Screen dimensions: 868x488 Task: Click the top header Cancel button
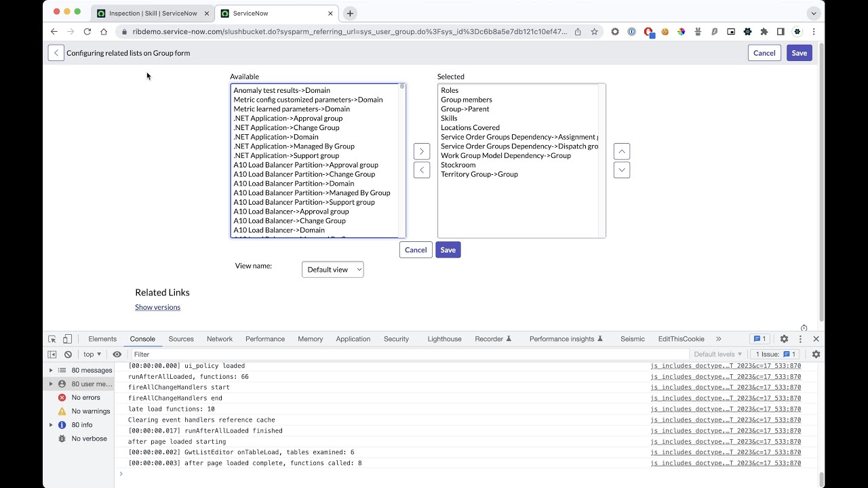[x=764, y=53]
